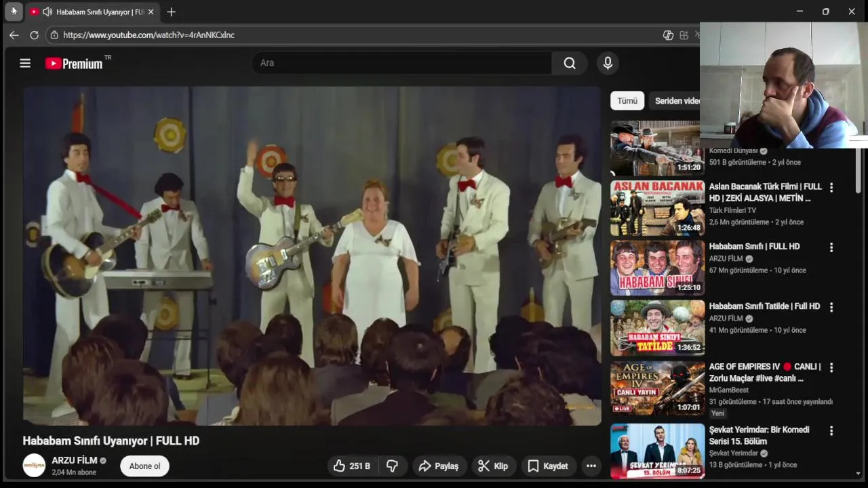Save video with Kaydet button
The width and height of the screenshot is (868, 488).
pyautogui.click(x=548, y=466)
